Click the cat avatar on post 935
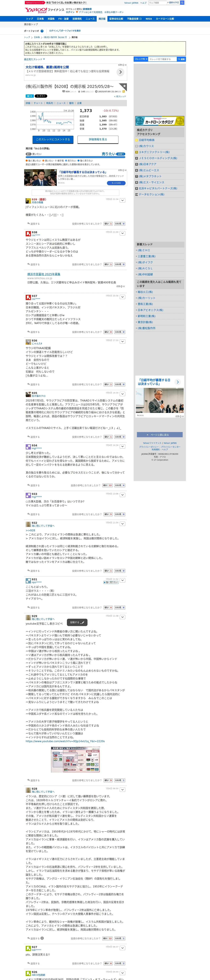The width and height of the screenshot is (210, 980). [28, 394]
